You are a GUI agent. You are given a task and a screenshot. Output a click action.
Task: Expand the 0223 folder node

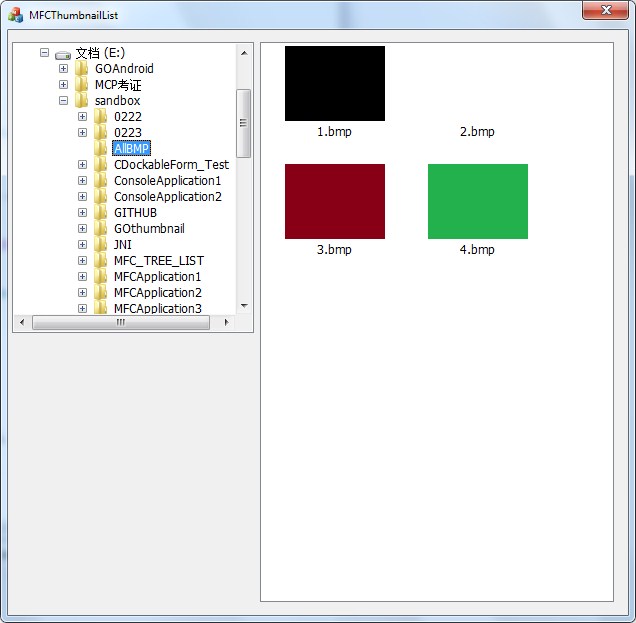click(82, 132)
